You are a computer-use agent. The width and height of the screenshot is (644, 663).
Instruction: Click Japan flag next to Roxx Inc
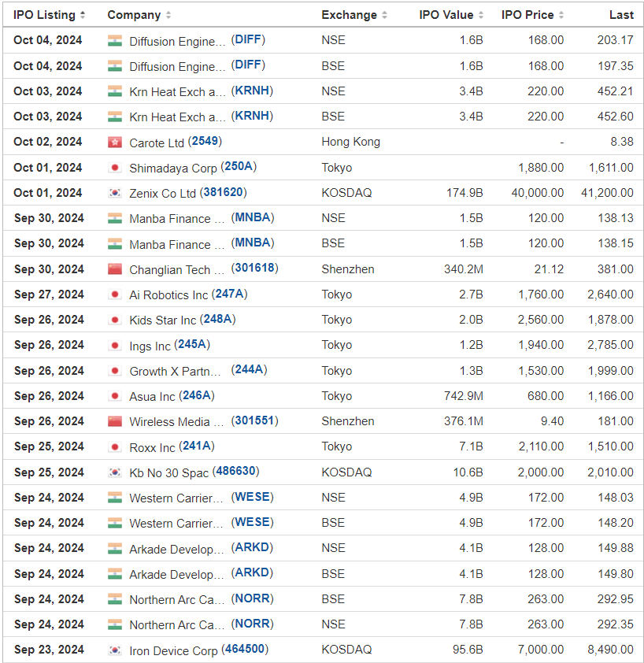pos(115,447)
